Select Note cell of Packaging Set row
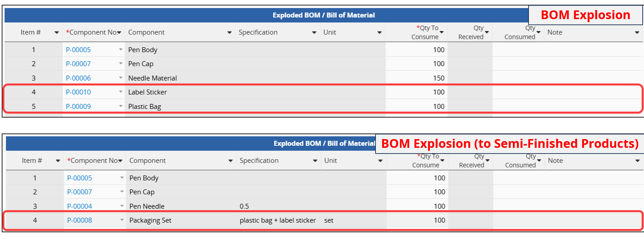Viewport: 644px width, 239px height. [568, 220]
